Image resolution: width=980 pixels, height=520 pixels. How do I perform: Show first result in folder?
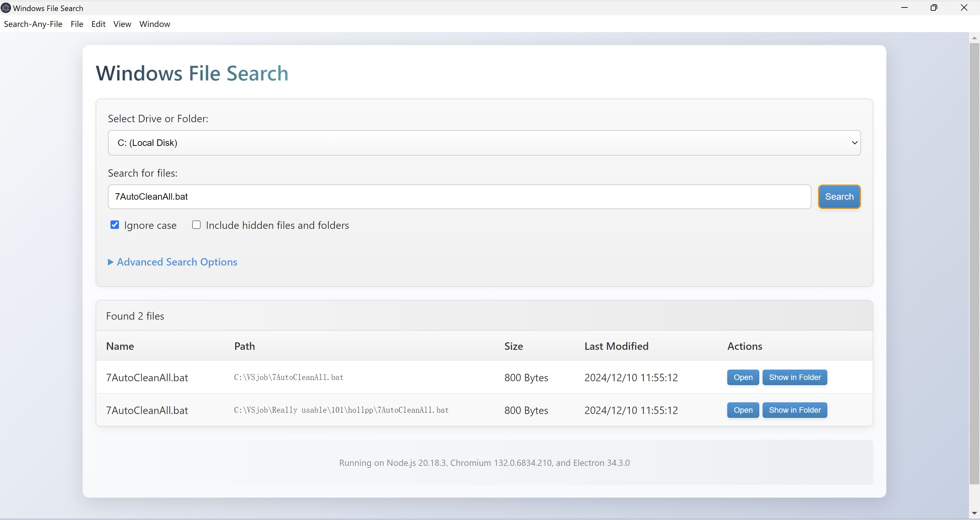click(x=795, y=377)
